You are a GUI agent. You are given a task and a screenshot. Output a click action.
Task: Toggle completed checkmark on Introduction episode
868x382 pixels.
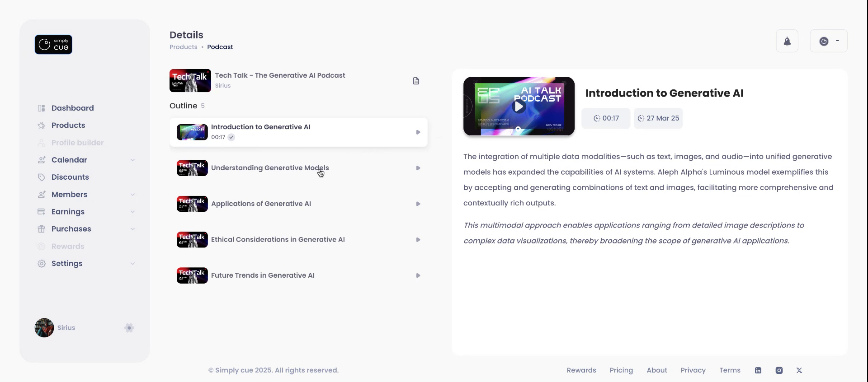pos(231,137)
